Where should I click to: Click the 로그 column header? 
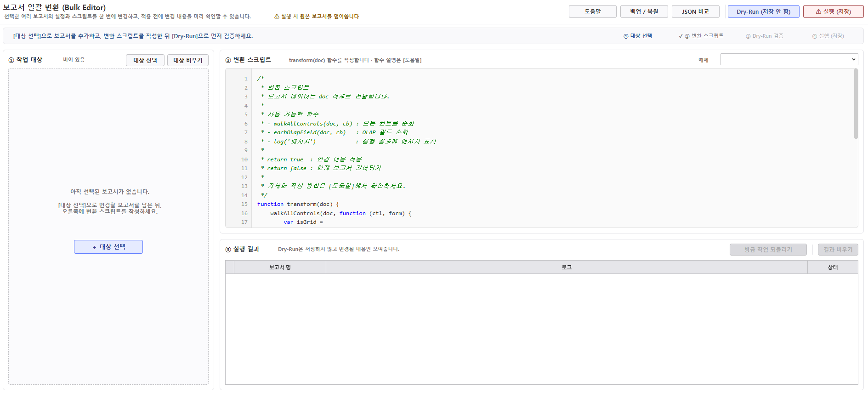point(567,267)
